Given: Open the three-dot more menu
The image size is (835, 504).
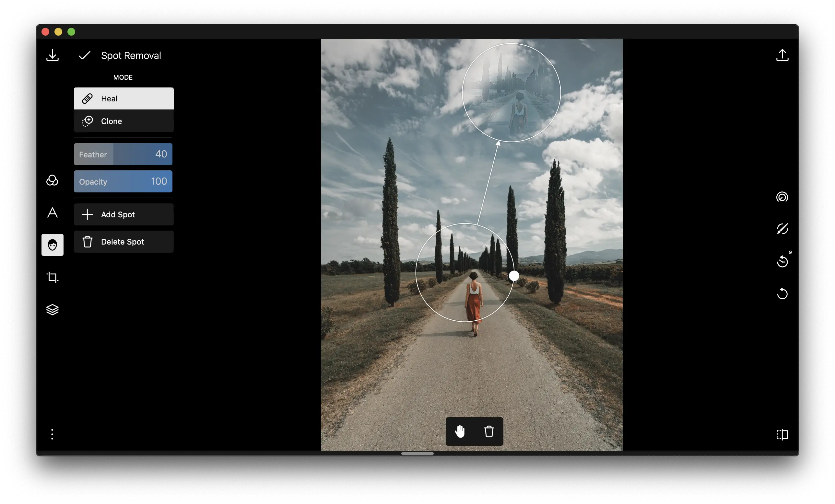Looking at the screenshot, I should 52,434.
